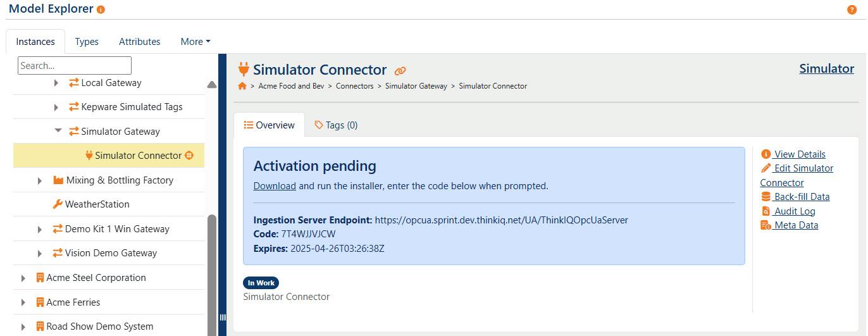The image size is (868, 336).
Task: Expand the Acme Ferries organization node
Action: click(23, 302)
